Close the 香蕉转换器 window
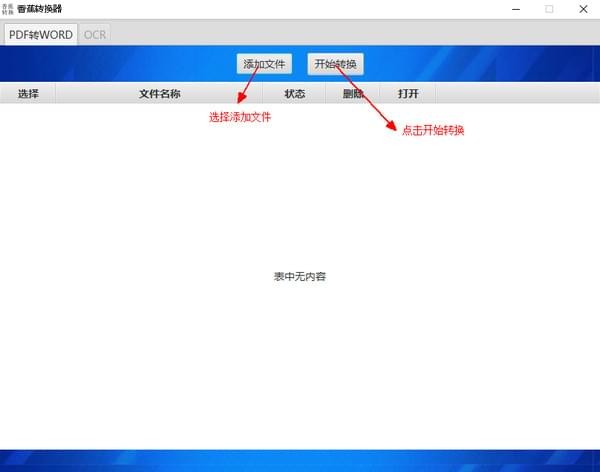The height and width of the screenshot is (472, 600). (x=583, y=9)
